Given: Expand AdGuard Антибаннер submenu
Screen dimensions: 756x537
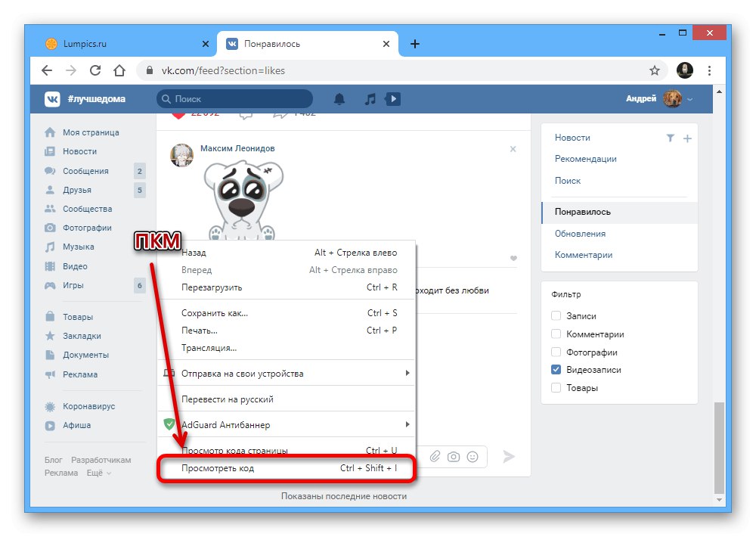Looking at the screenshot, I should pyautogui.click(x=287, y=425).
